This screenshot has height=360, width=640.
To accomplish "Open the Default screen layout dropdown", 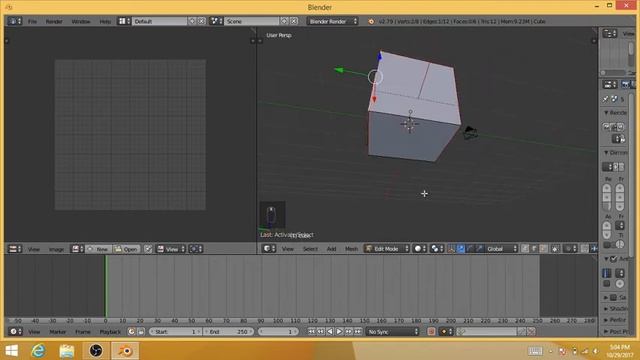I will (160, 21).
